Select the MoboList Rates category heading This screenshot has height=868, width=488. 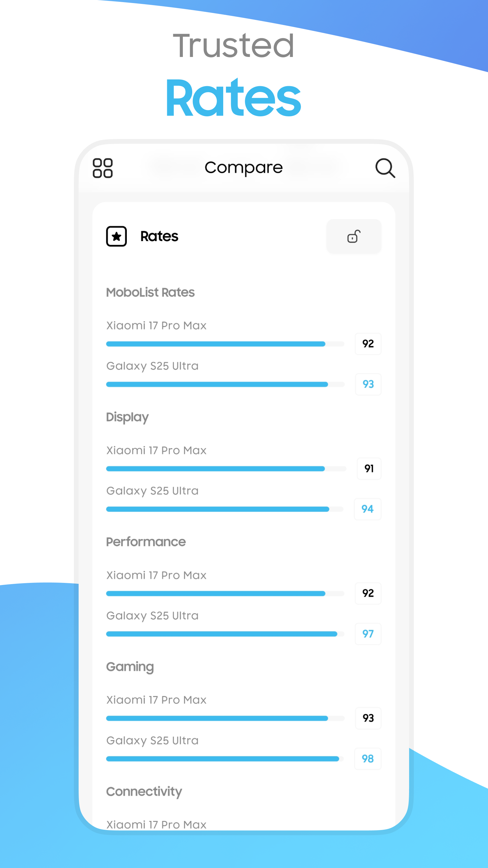coord(150,292)
